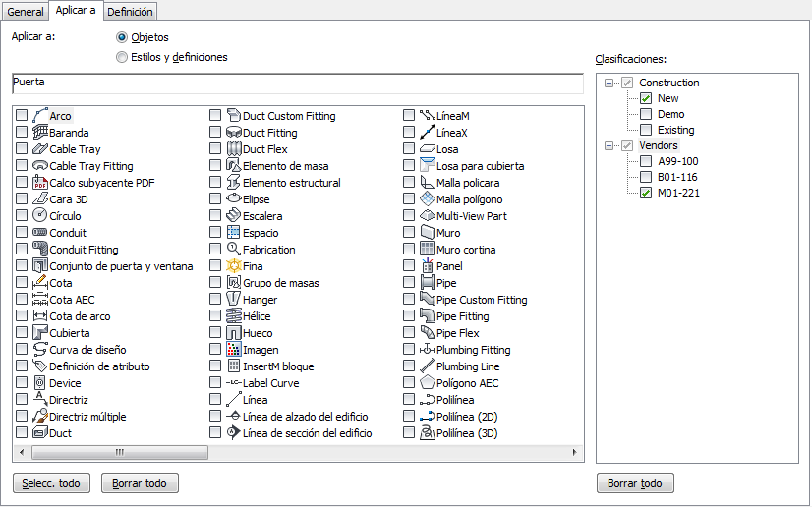This screenshot has width=812, height=507.
Task: Click Borrar todo under the classifications tree
Action: pos(635,483)
